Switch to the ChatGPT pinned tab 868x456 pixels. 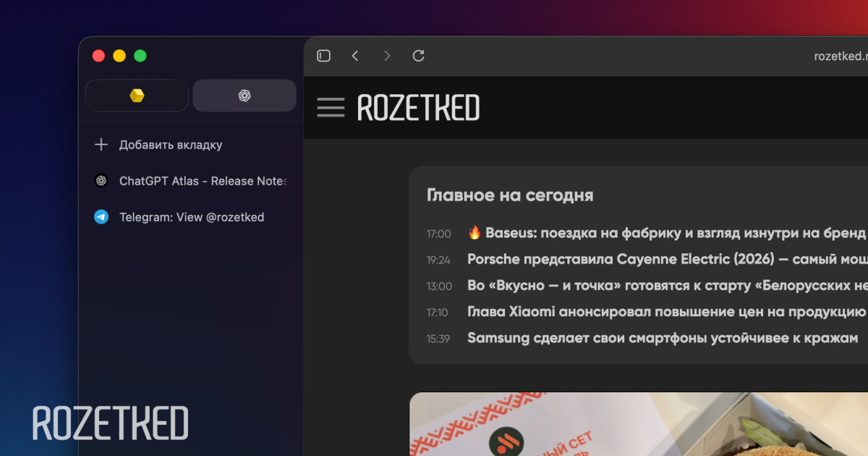coord(244,96)
